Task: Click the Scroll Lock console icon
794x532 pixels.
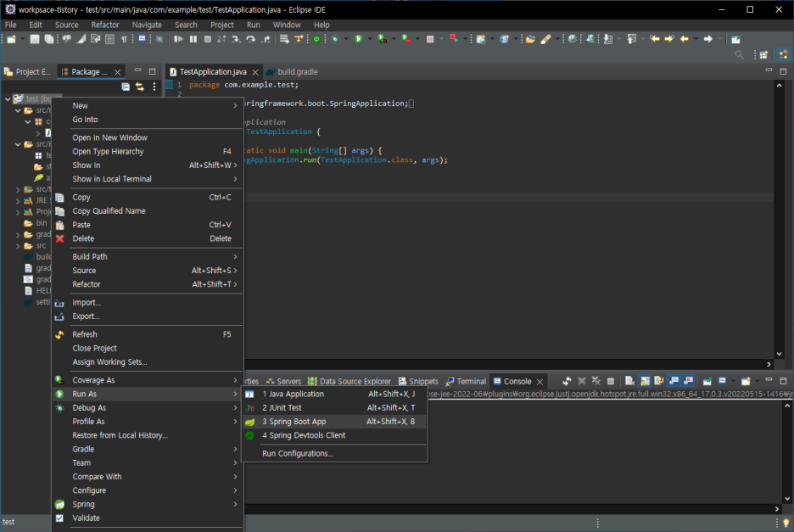Action: click(645, 381)
